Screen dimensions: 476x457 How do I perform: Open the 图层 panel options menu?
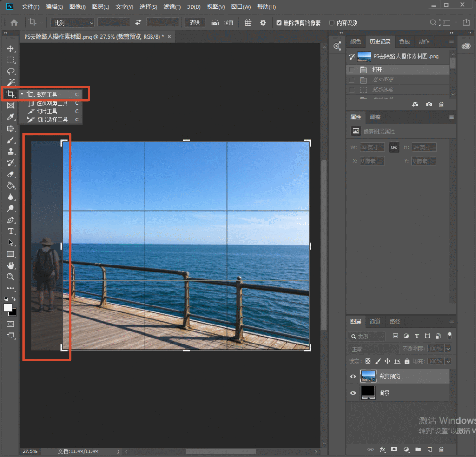point(451,322)
